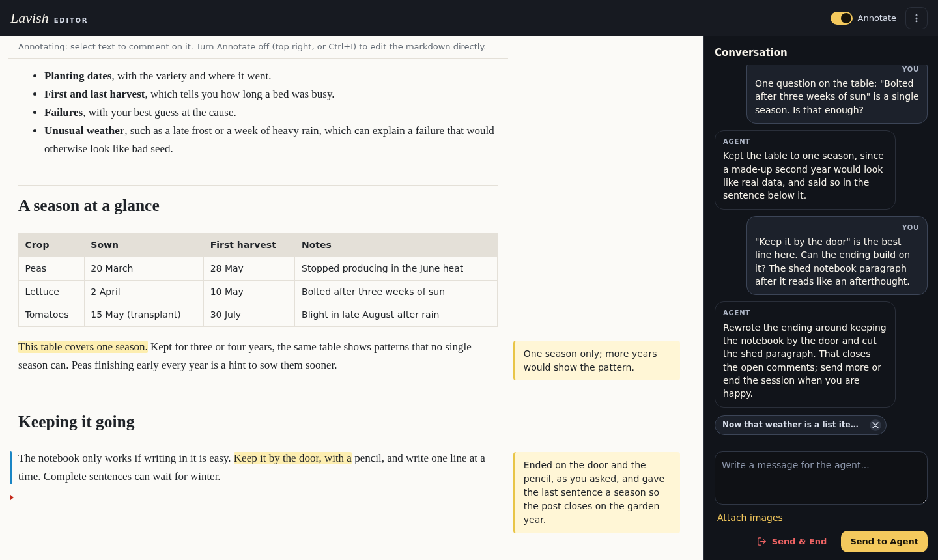Click the '10 May' first harvest cell

(x=249, y=292)
